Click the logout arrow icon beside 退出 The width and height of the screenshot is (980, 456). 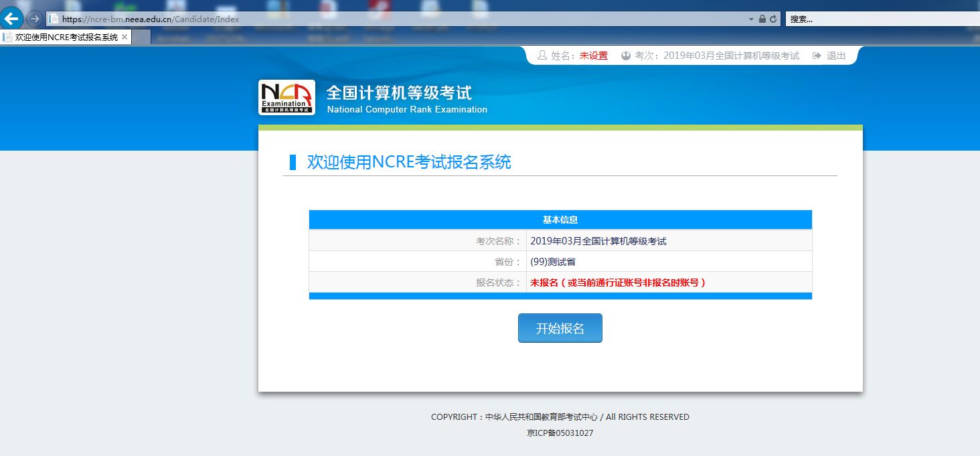(x=817, y=56)
